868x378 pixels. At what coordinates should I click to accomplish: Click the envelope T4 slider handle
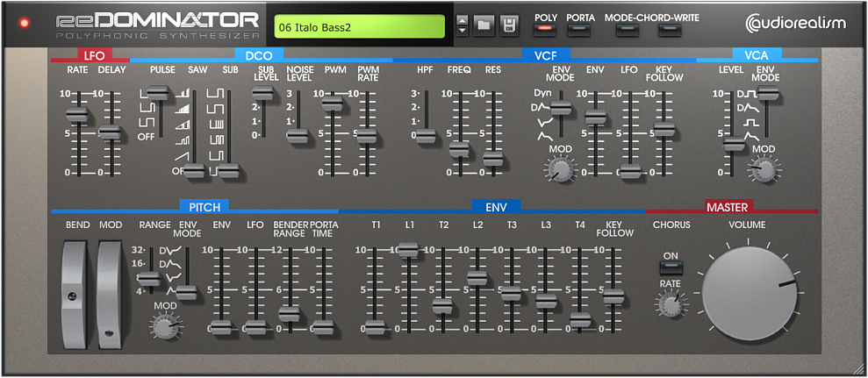[x=579, y=320]
